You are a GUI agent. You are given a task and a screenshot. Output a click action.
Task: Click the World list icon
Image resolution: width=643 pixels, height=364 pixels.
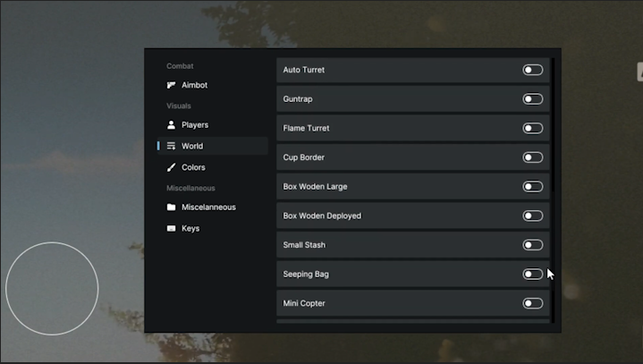172,146
